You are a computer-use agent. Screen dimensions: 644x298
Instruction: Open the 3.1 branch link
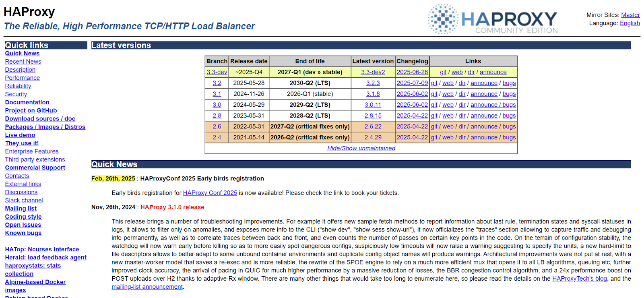point(217,94)
